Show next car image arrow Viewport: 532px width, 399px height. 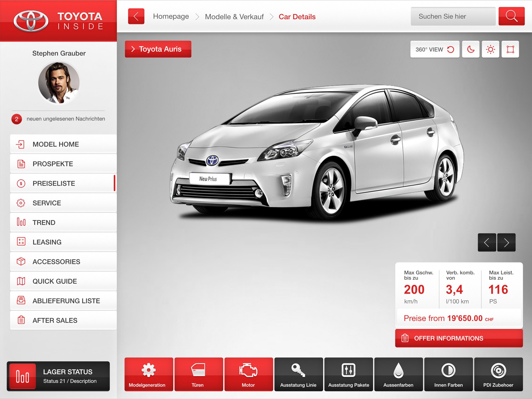(x=506, y=242)
